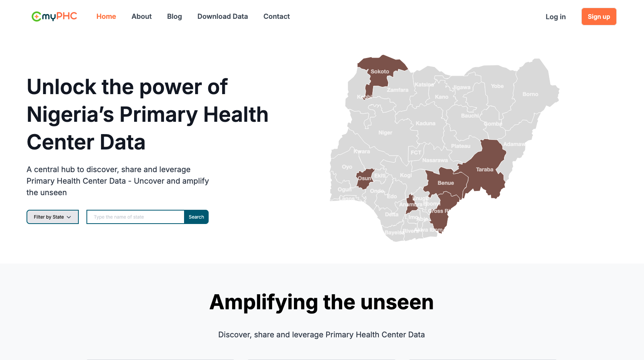Click the myPHC logo
Image resolution: width=644 pixels, height=360 pixels.
(x=54, y=17)
